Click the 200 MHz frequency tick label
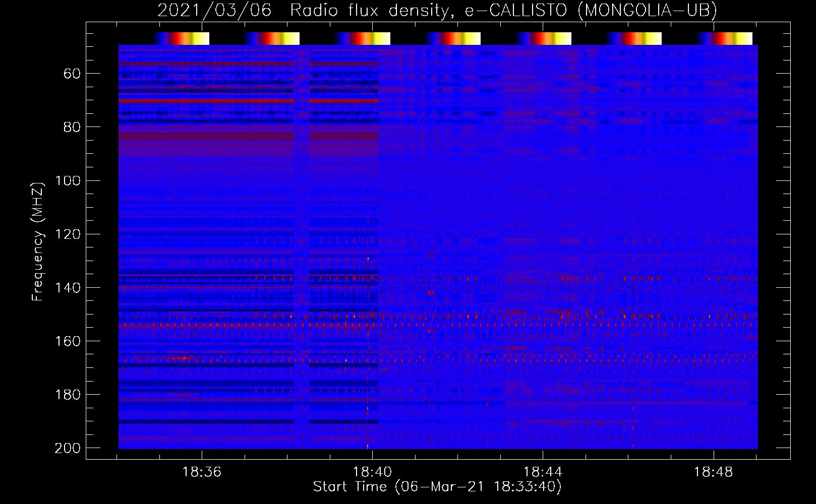Image resolution: width=816 pixels, height=504 pixels. [68, 448]
